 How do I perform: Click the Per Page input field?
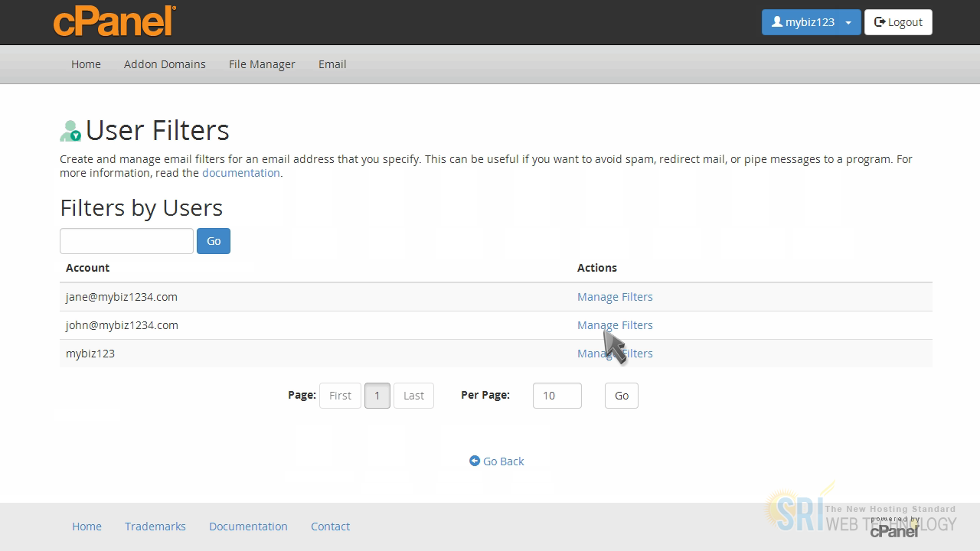557,396
